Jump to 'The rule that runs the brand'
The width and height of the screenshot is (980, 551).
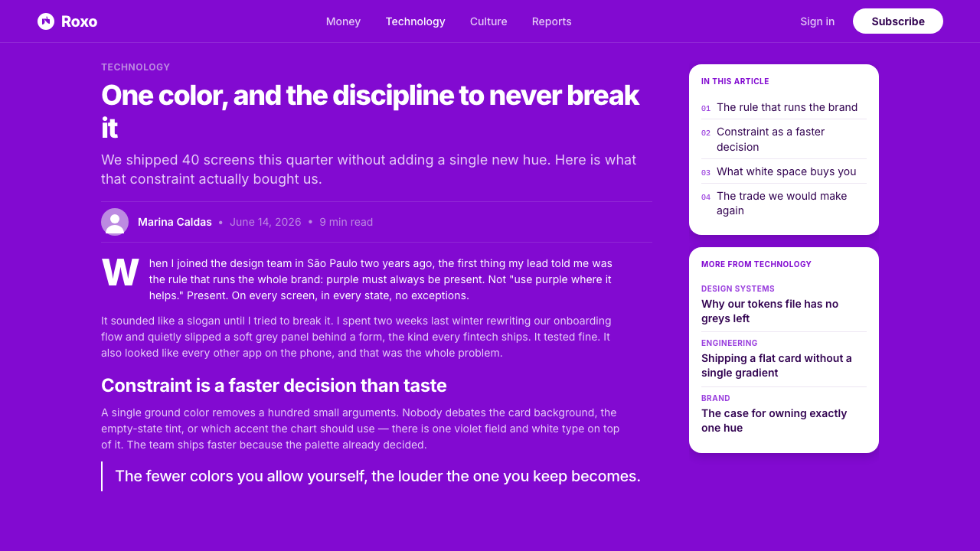784,107
